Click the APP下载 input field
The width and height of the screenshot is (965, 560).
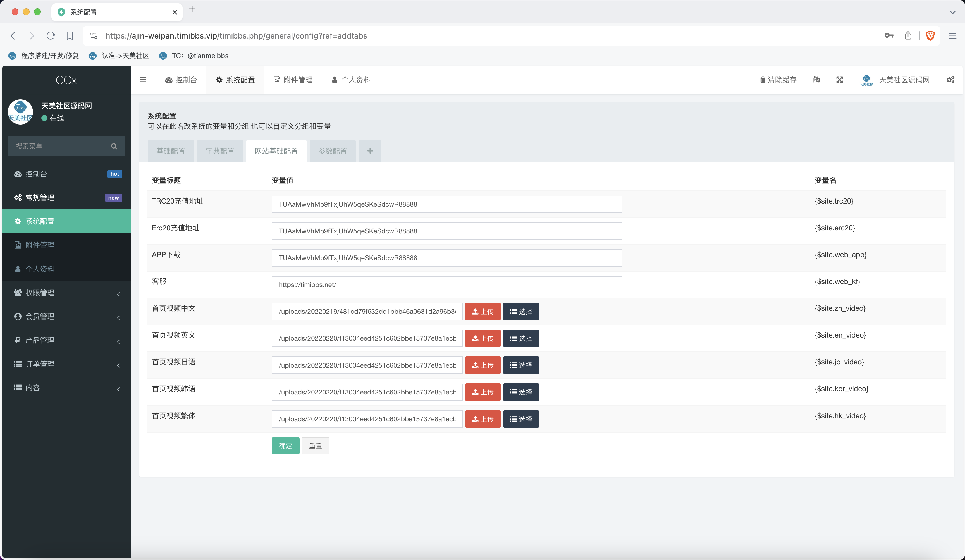click(446, 258)
